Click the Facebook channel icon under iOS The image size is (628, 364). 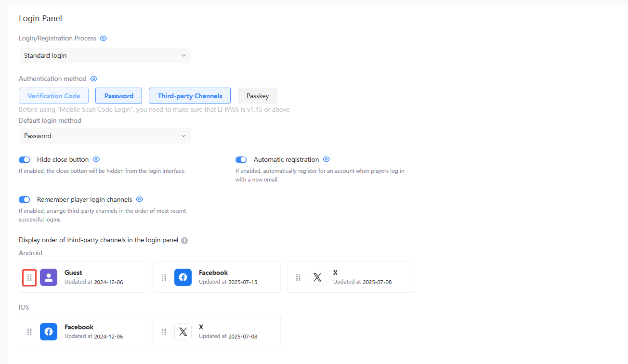coord(49,331)
